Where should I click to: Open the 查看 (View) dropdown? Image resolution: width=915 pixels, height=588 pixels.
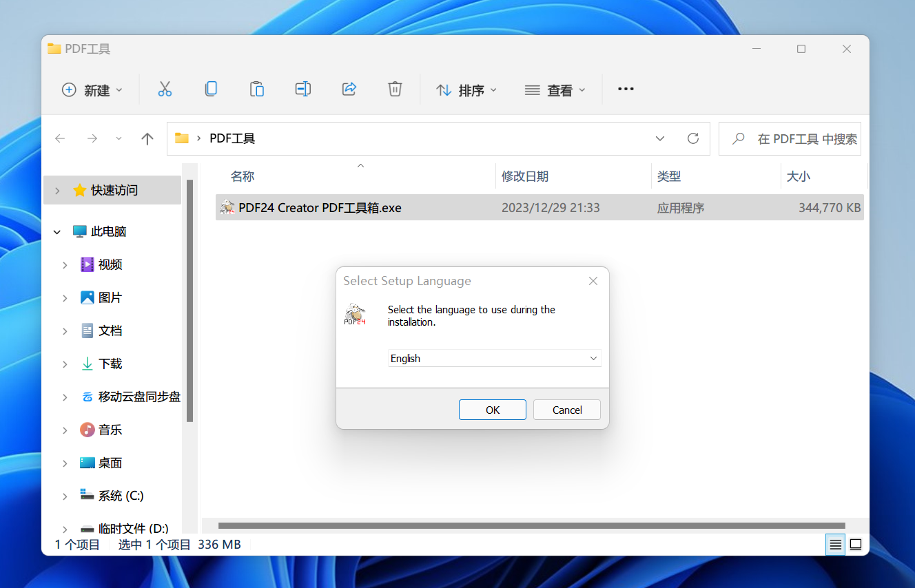pyautogui.click(x=555, y=90)
